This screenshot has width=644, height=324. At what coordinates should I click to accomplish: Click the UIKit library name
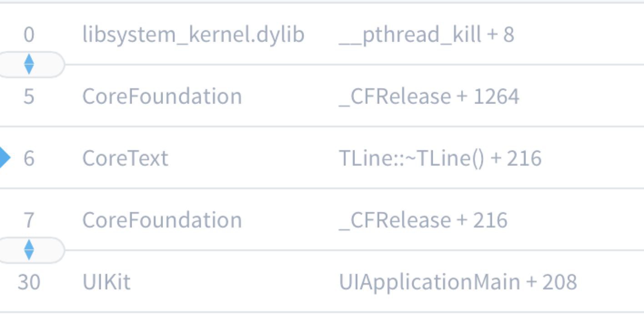tap(106, 282)
